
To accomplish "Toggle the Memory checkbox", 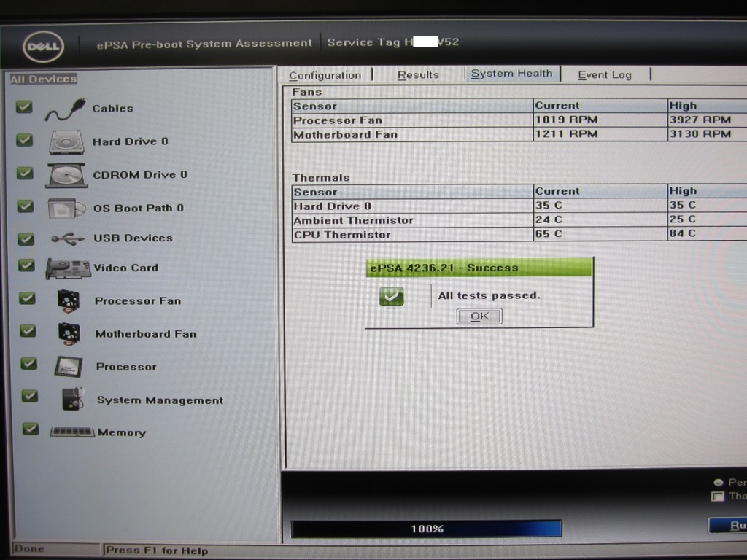I will 31,429.
